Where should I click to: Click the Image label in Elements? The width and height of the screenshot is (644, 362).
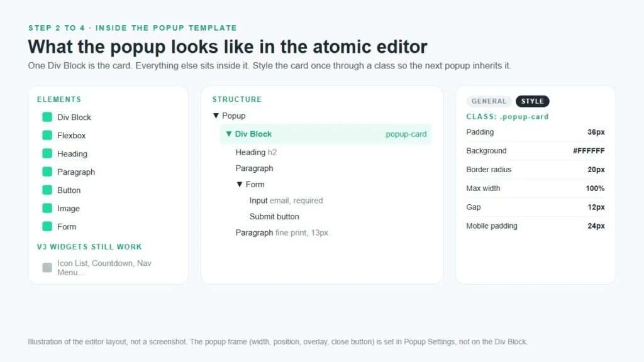(68, 209)
